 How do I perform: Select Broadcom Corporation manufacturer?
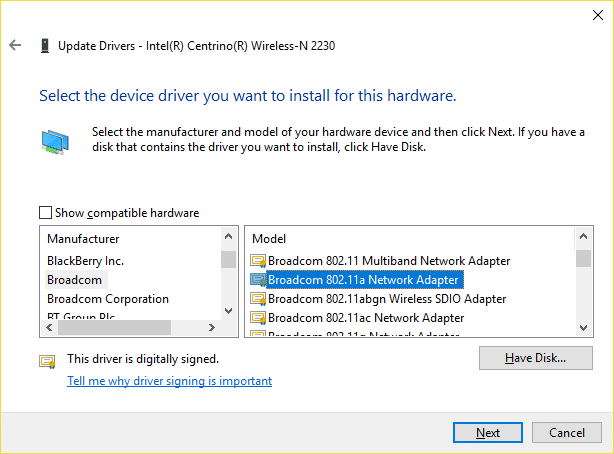pyautogui.click(x=108, y=299)
